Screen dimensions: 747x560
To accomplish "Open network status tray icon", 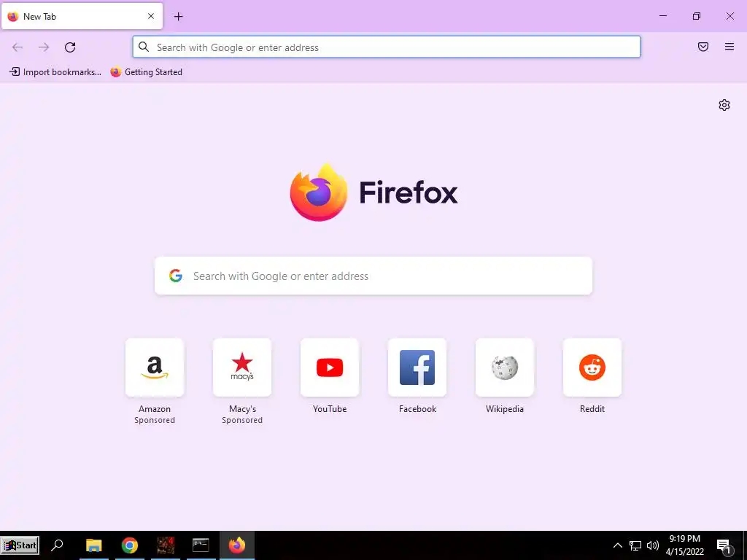I will pos(635,545).
